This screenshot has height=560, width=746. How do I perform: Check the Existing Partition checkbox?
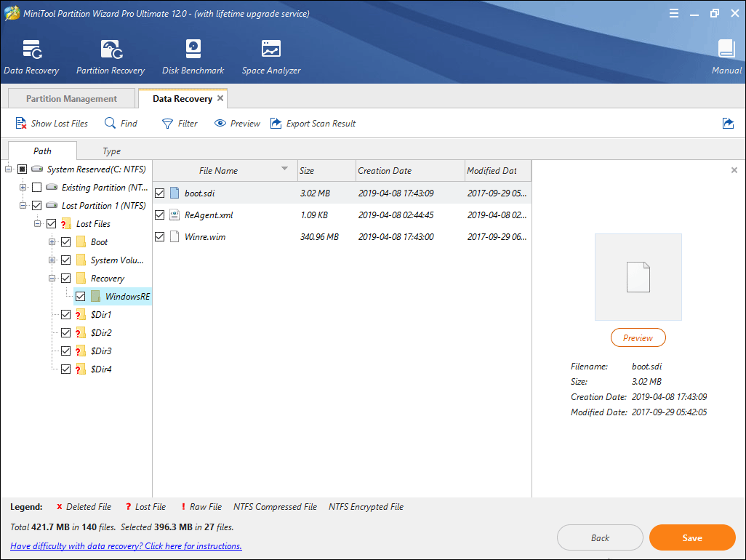[x=37, y=188]
